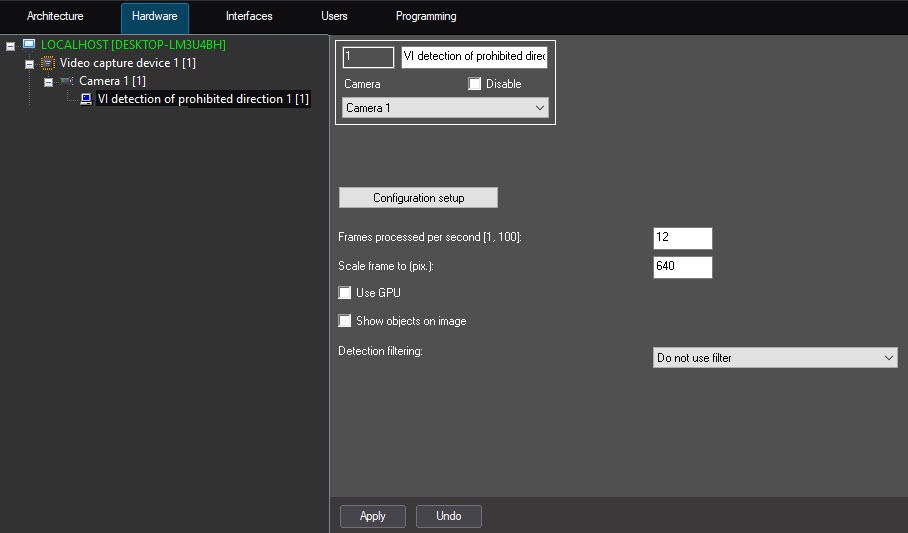Click the VI detection object icon in tree
This screenshot has height=533, width=908.
pyautogui.click(x=86, y=99)
